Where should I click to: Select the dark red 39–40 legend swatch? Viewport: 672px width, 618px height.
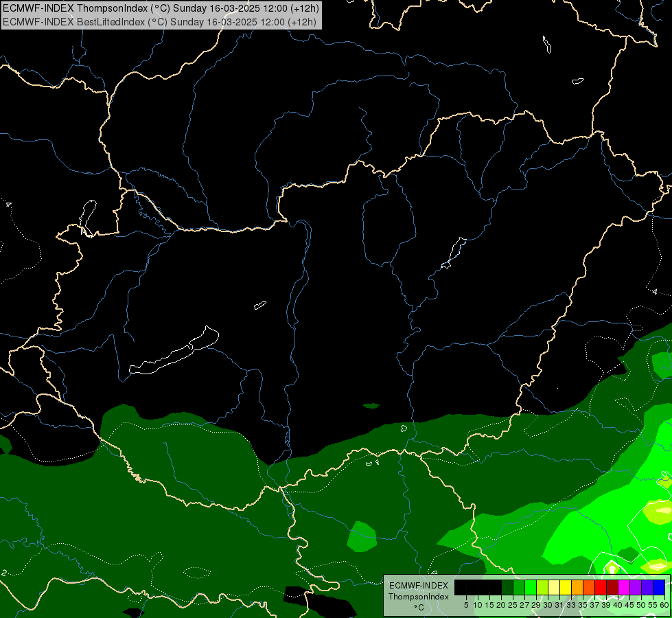tap(612, 587)
